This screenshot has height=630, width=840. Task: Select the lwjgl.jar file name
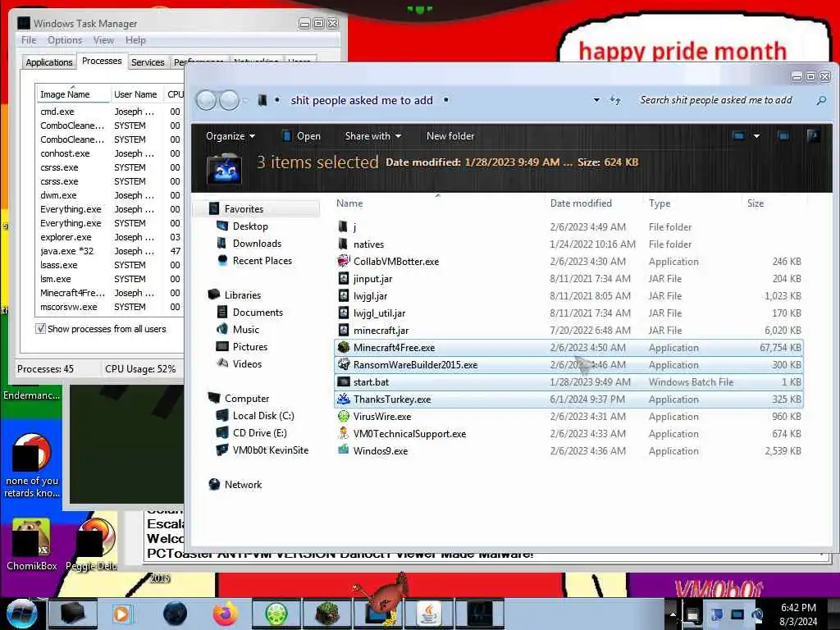(370, 296)
